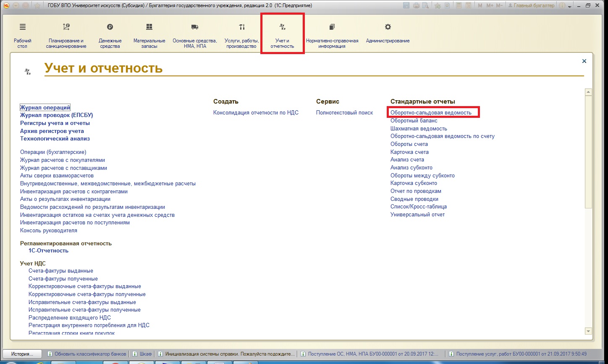
Task: Open the 1C main menu logo button
Action: tap(6, 5)
